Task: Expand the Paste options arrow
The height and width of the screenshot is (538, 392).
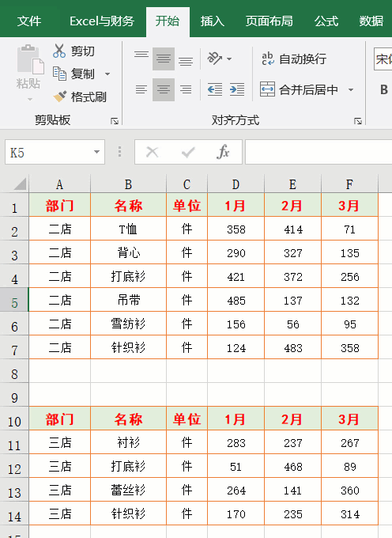Action: tap(30, 100)
